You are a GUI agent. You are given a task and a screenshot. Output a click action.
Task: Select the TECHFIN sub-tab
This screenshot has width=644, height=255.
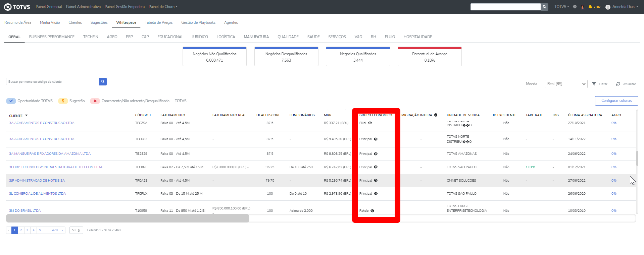coord(91,37)
